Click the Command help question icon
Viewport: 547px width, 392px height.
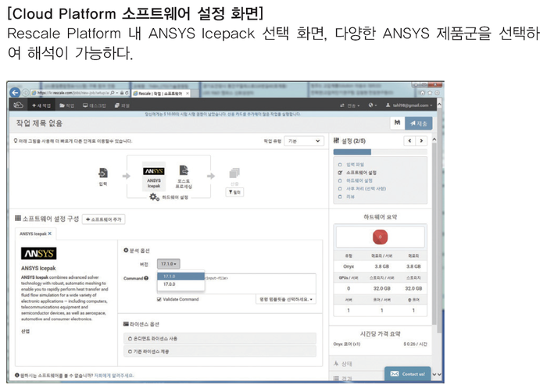click(146, 278)
